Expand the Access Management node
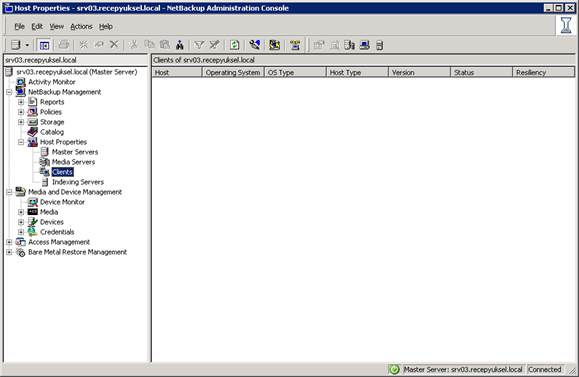This screenshot has width=579, height=377. [x=9, y=242]
